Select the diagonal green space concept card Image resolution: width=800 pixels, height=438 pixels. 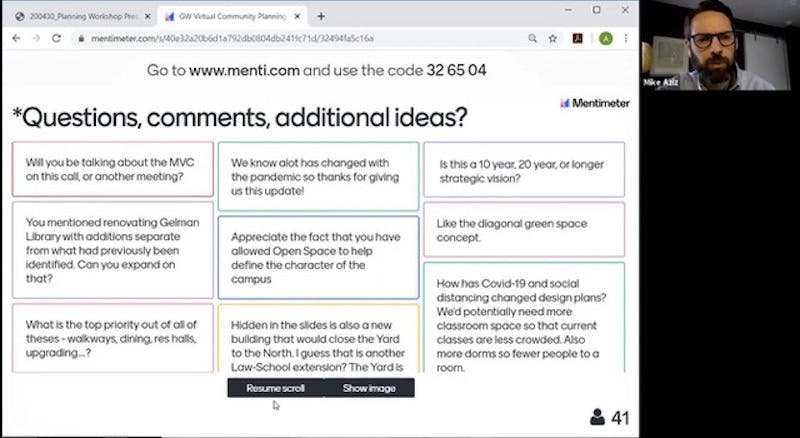point(524,230)
